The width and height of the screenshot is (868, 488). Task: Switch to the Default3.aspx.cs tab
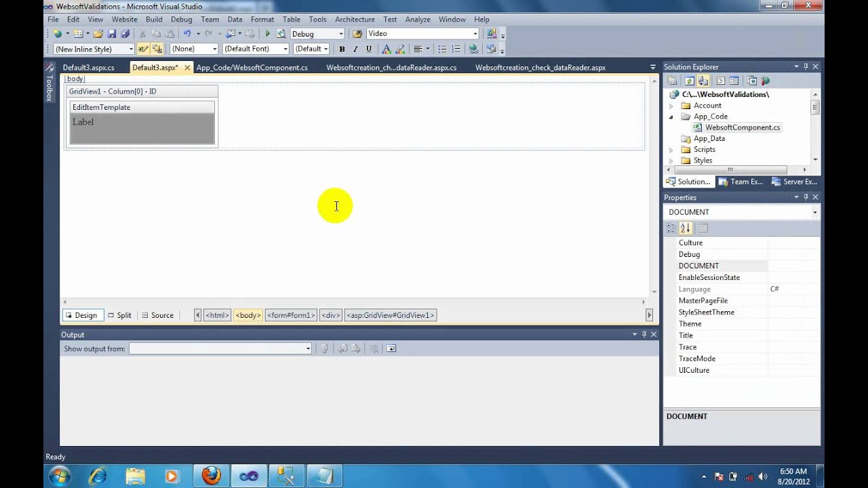(89, 68)
